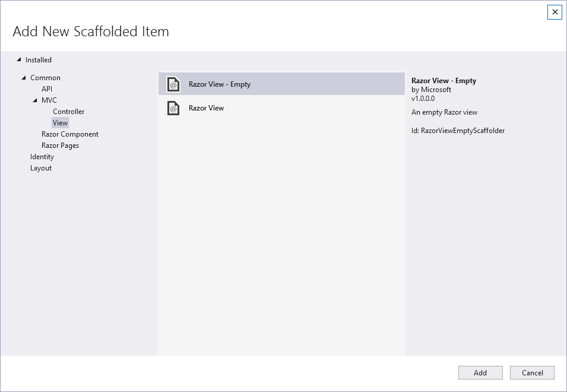Collapse the MVC node arrow

(34, 100)
